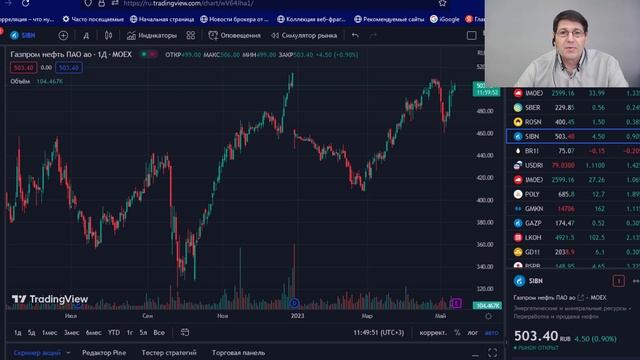The width and height of the screenshot is (640, 360).
Task: Switch to the Редактор Pine tab
Action: coord(104,353)
